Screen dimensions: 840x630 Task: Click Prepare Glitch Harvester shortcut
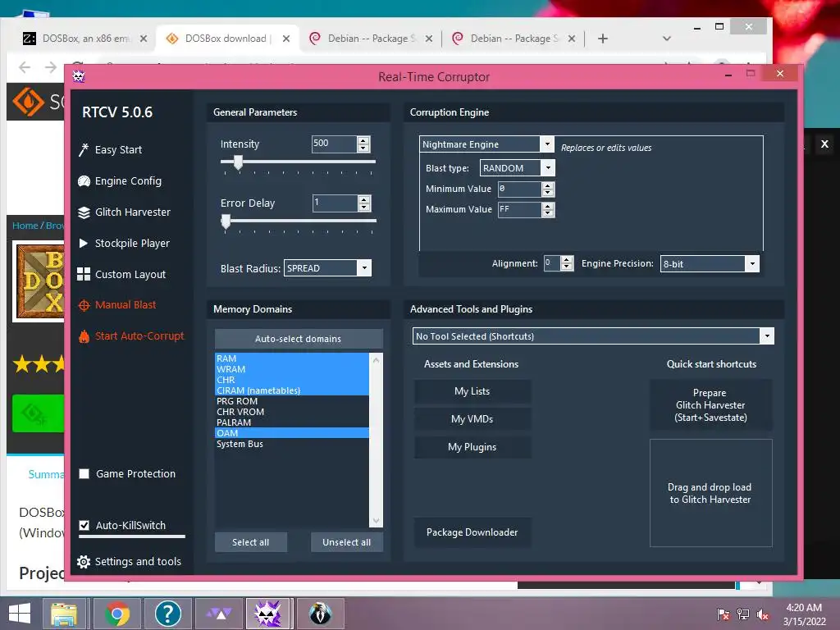click(x=710, y=405)
